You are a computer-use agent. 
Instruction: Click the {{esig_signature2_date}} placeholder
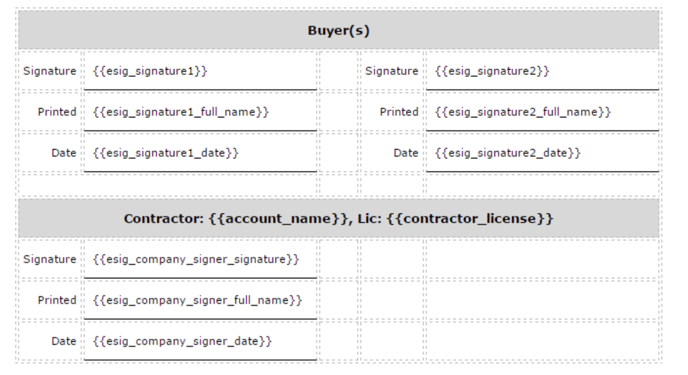pyautogui.click(x=508, y=153)
